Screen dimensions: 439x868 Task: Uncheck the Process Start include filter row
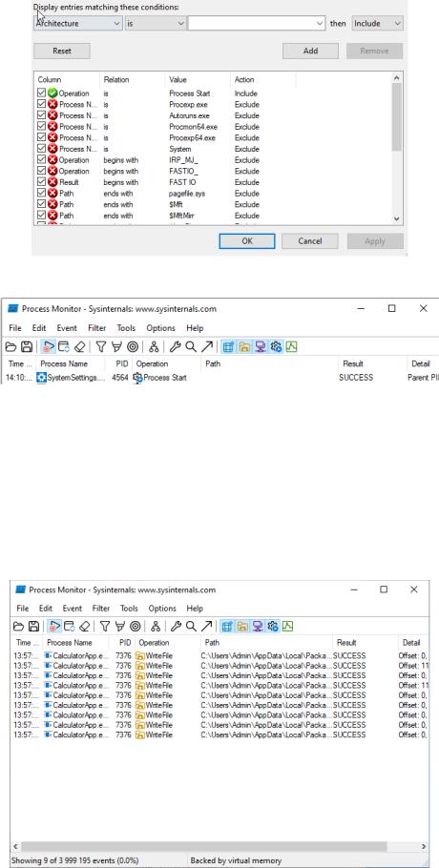tap(42, 93)
